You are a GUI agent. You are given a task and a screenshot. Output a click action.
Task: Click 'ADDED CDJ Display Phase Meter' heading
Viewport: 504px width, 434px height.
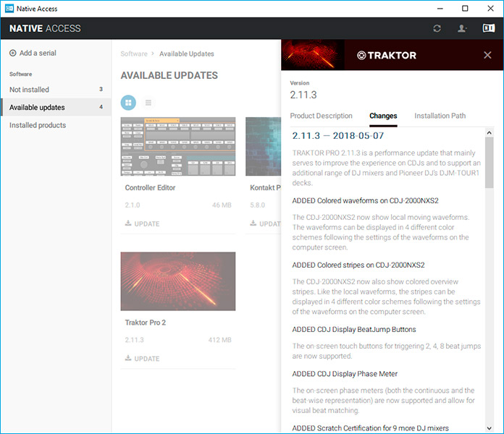345,374
